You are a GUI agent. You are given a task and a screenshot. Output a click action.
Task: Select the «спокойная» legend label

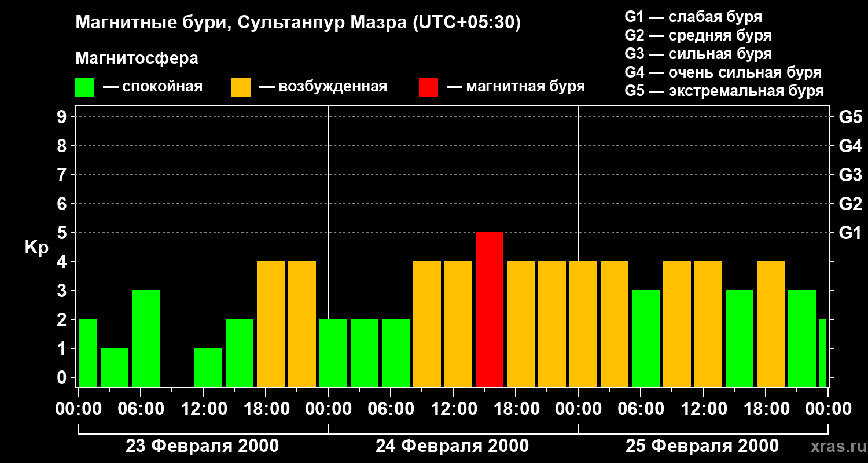163,87
